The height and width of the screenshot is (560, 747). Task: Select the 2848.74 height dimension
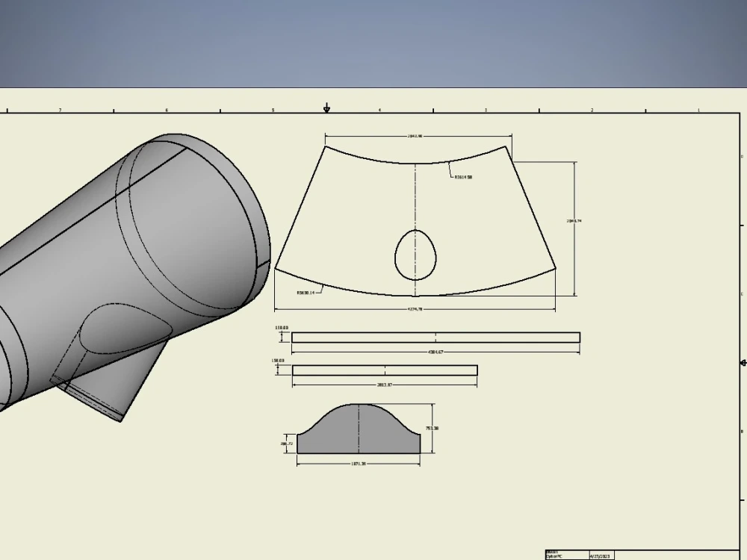[572, 221]
